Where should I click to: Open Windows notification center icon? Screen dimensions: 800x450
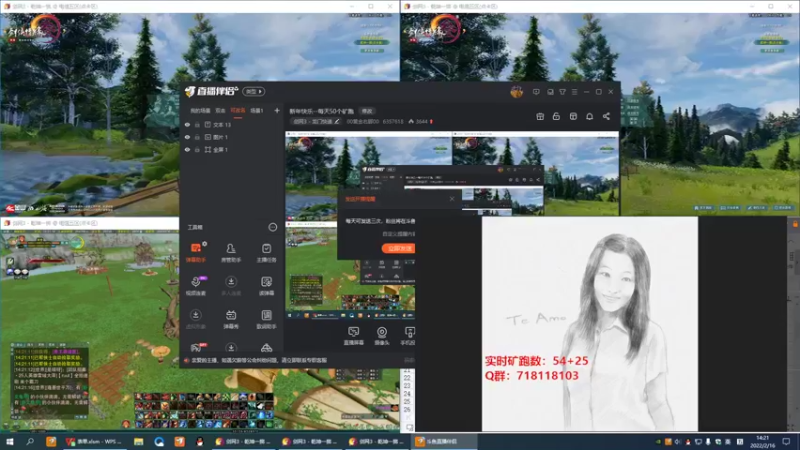[x=786, y=441]
